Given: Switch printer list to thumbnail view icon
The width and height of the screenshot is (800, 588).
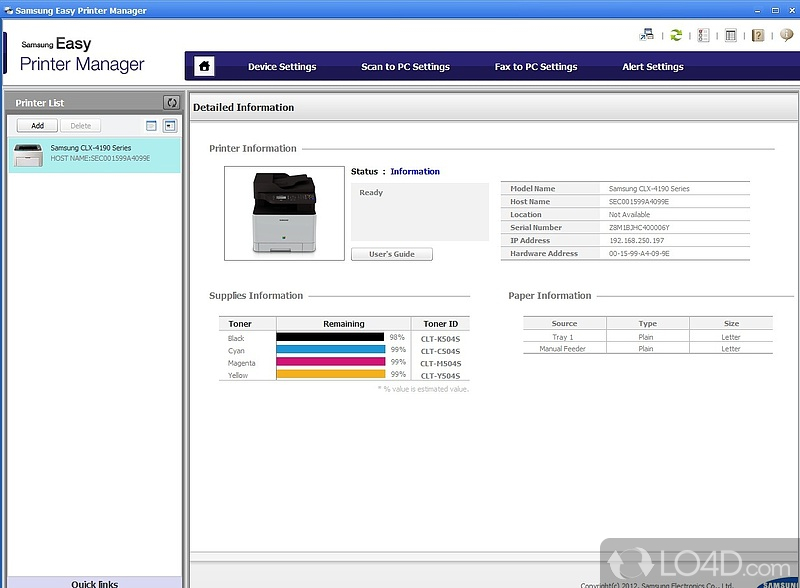Looking at the screenshot, I should (170, 126).
